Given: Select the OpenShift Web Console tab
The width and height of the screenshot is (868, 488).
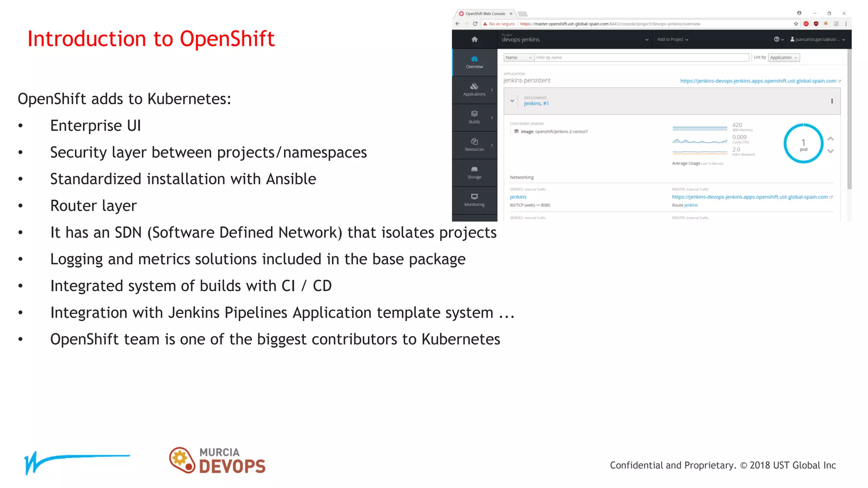Looking at the screenshot, I should point(485,14).
